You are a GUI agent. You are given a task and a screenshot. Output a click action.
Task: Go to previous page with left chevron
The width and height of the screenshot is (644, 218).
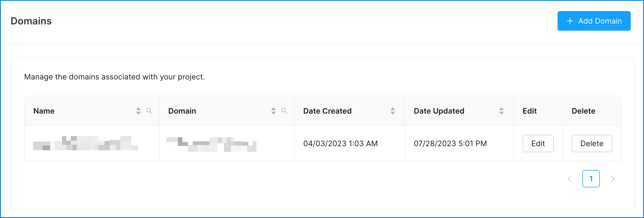(569, 179)
